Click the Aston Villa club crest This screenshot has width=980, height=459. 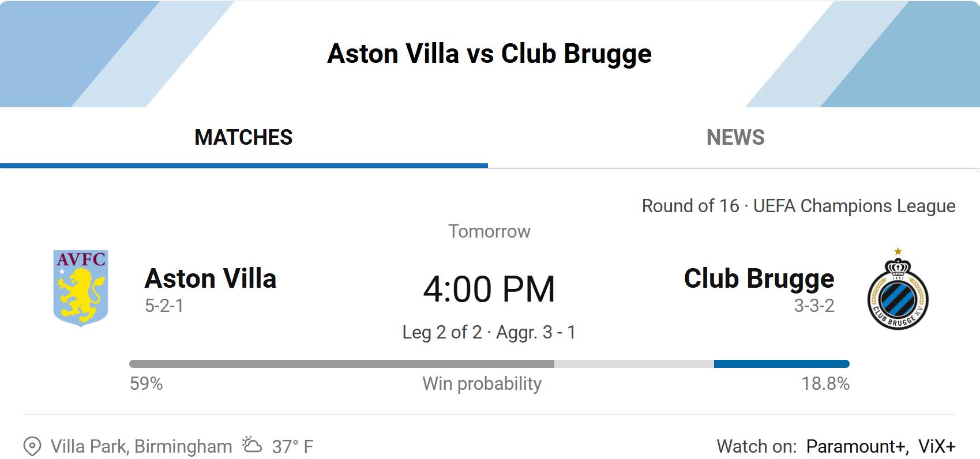81,288
